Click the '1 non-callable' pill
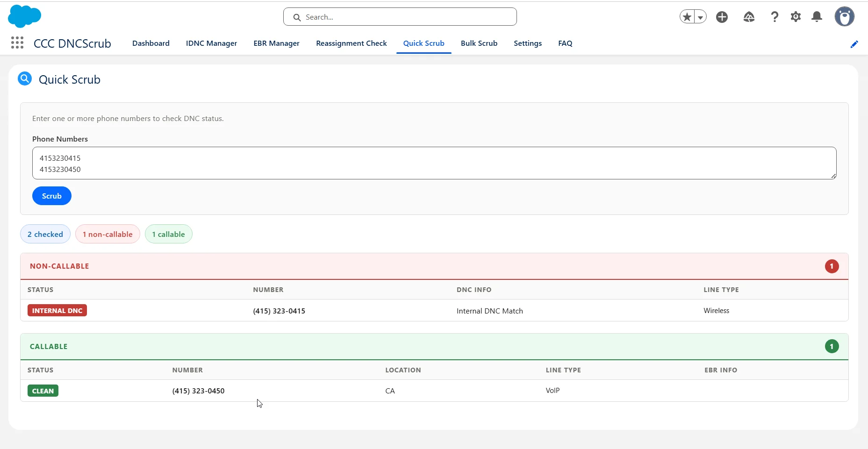868x449 pixels. (108, 234)
